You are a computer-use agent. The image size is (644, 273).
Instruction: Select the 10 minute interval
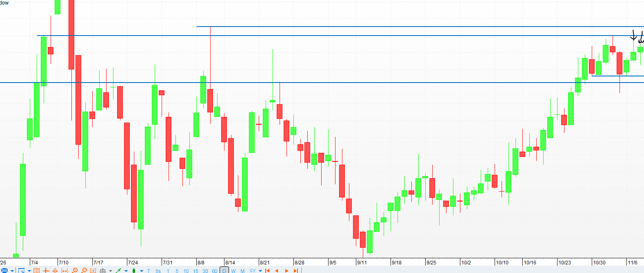(186, 271)
